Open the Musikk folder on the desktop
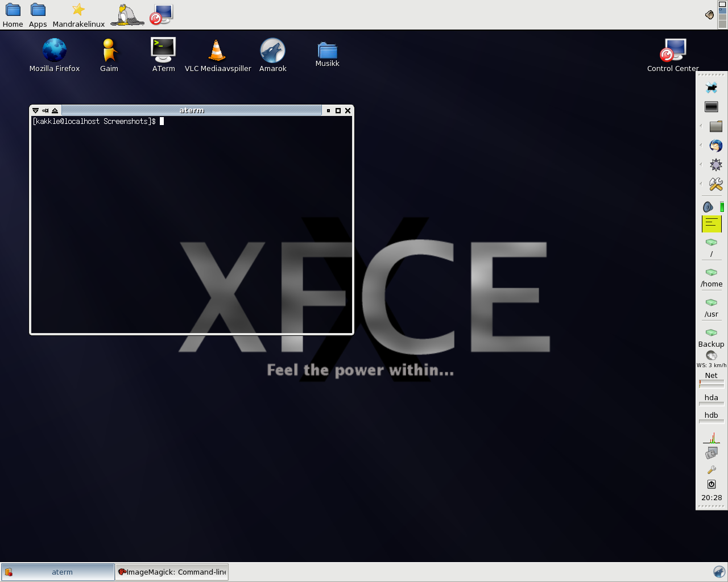Screen dimensions: 728x582 [328, 55]
